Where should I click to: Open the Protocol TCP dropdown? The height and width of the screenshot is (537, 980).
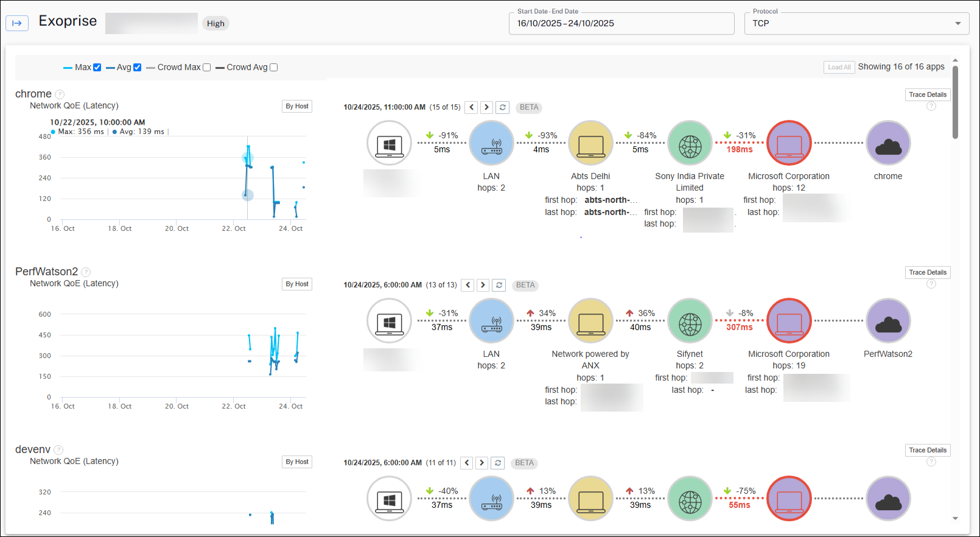(x=856, y=23)
